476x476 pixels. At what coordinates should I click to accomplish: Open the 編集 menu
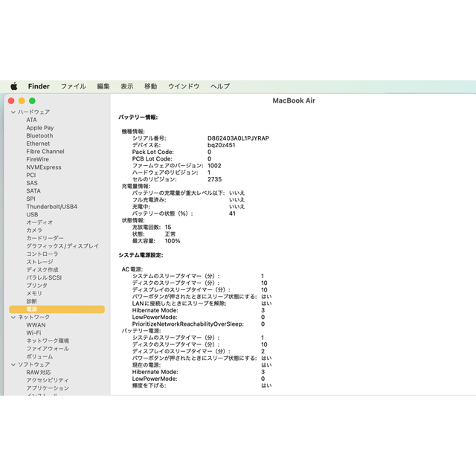click(x=103, y=86)
